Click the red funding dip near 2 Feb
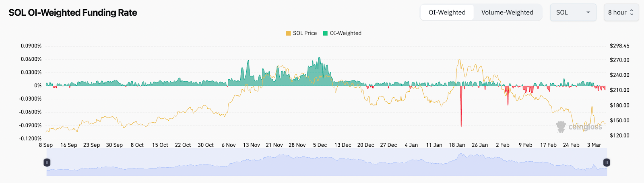This screenshot has height=183, width=644. 508,99
